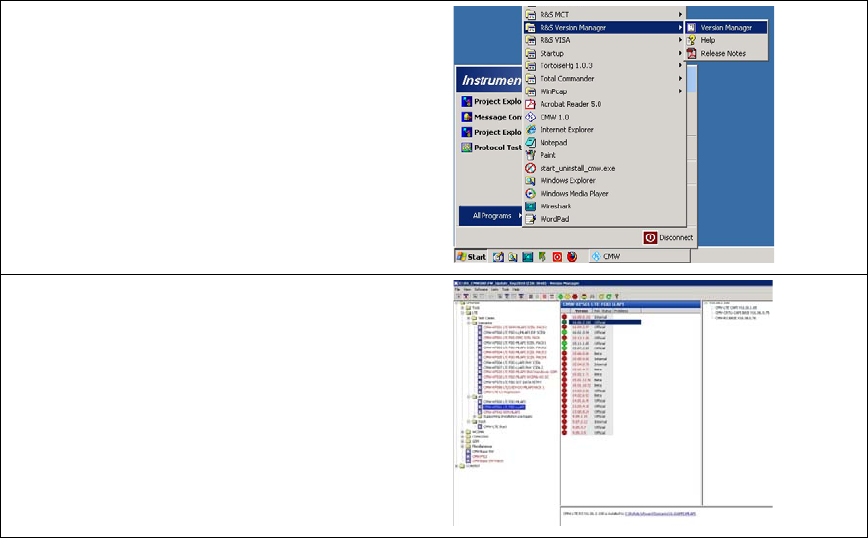Image resolution: width=868 pixels, height=538 pixels.
Task: Open the File menu in Version Manager
Action: point(457,289)
